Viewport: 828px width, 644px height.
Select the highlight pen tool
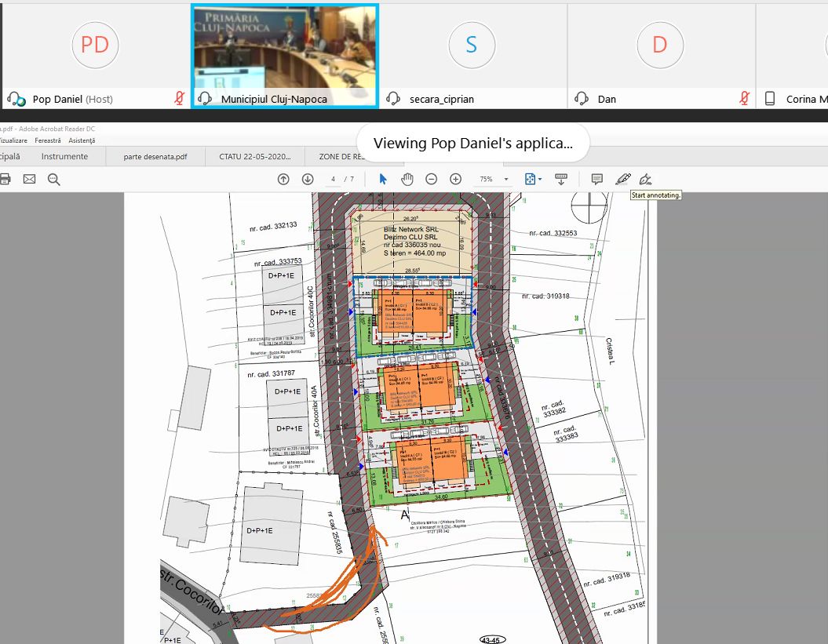click(x=622, y=179)
